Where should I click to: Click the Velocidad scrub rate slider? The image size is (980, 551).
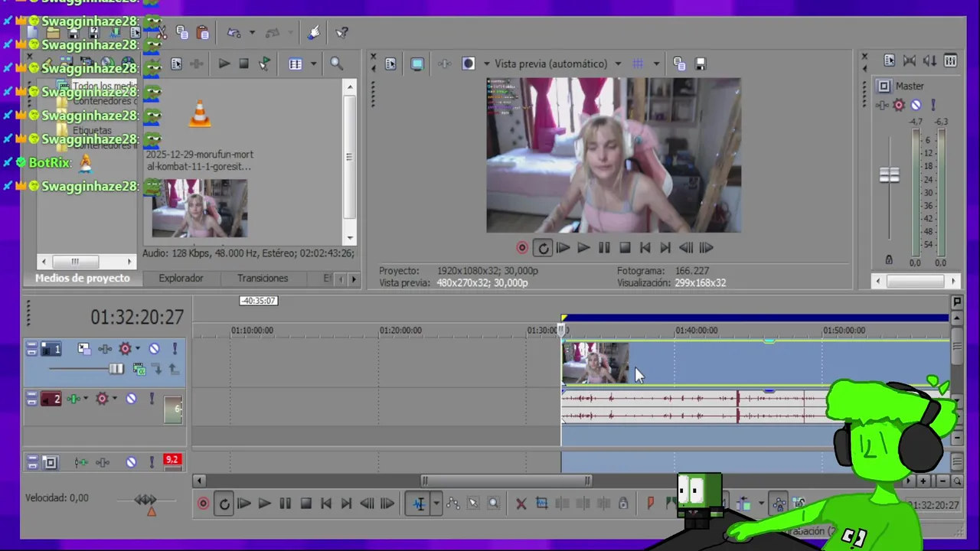click(145, 500)
